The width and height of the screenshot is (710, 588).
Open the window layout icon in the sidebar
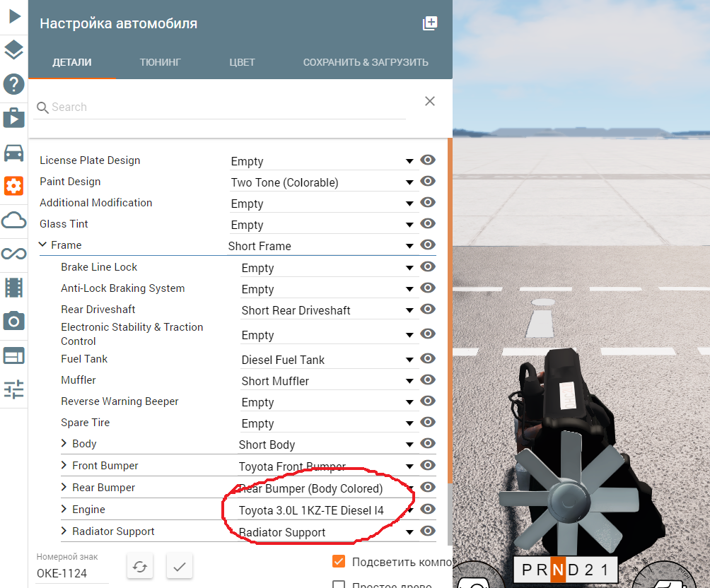click(x=14, y=355)
